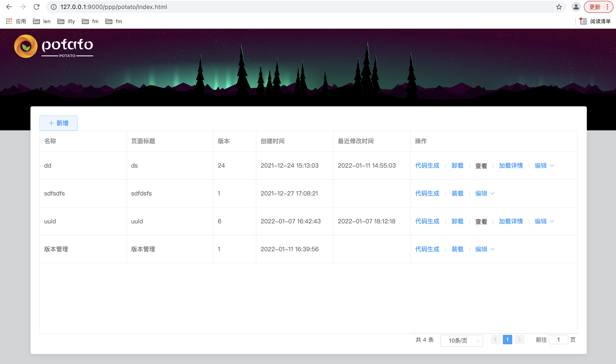Expand the 编辑 dropdown in the sdfsdfs row

click(x=485, y=194)
